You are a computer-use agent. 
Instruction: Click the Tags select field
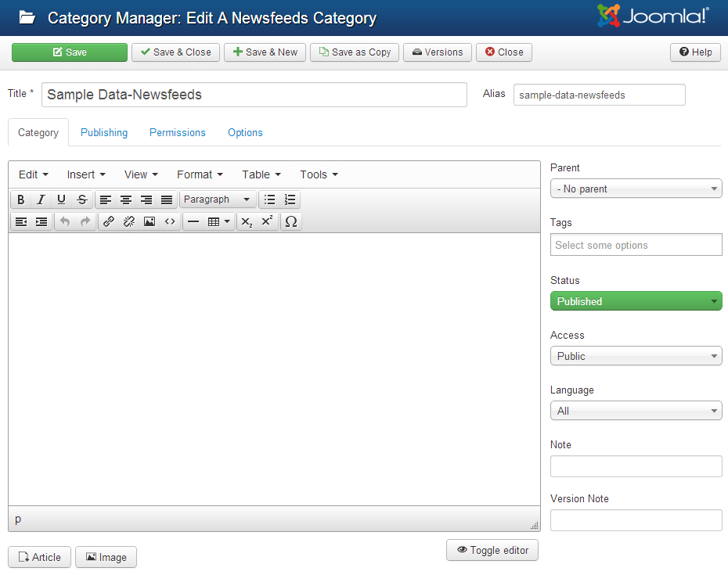[636, 245]
